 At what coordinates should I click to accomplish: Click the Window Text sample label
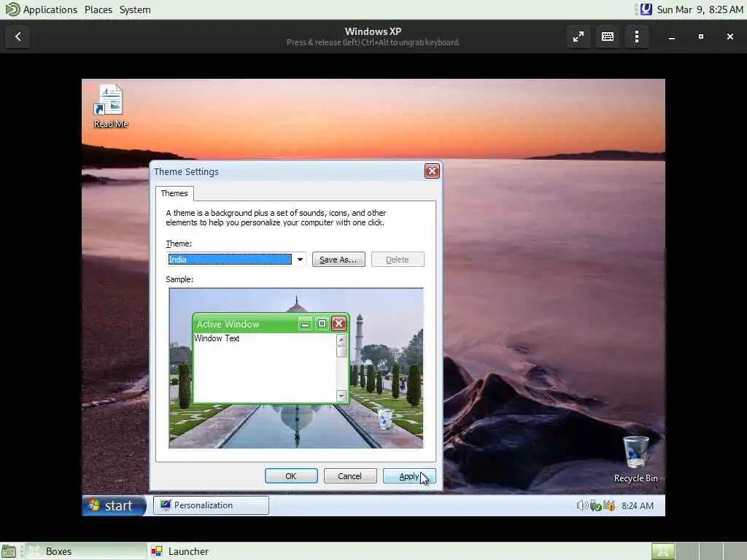217,338
